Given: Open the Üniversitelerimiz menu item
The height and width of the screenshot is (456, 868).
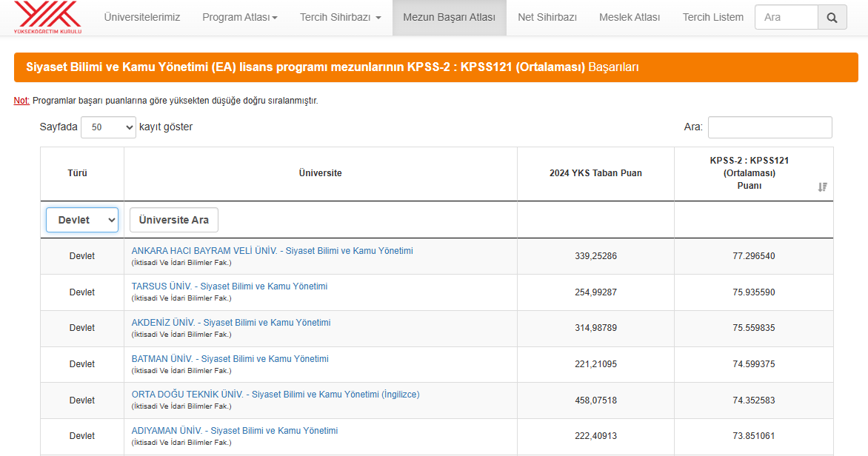Looking at the screenshot, I should [141, 17].
